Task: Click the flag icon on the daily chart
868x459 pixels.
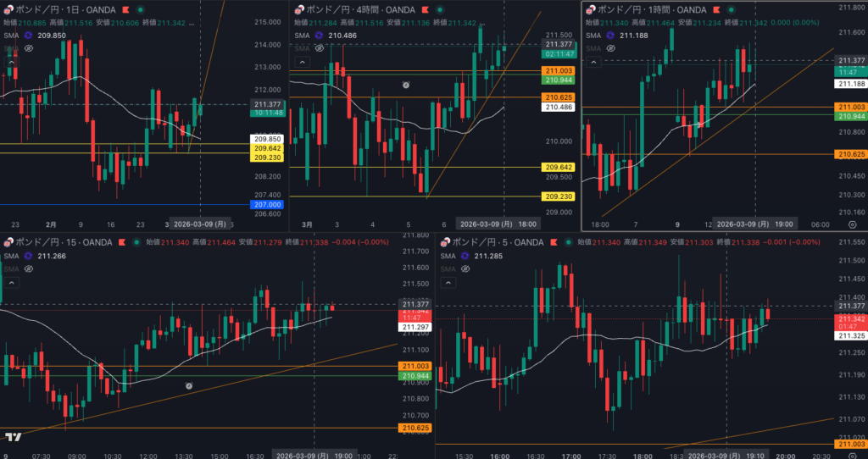Action: tap(124, 8)
